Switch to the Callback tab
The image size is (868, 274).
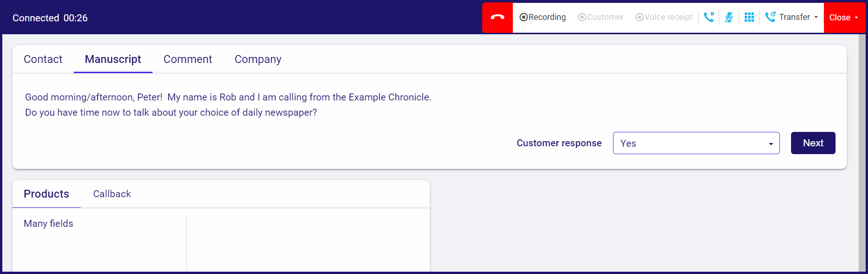click(x=112, y=194)
